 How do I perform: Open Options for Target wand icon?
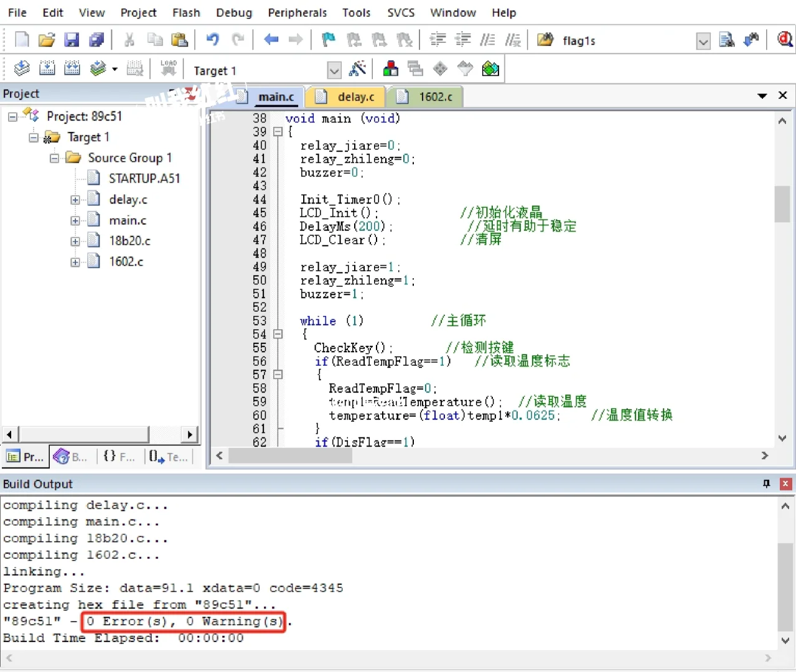tap(357, 69)
